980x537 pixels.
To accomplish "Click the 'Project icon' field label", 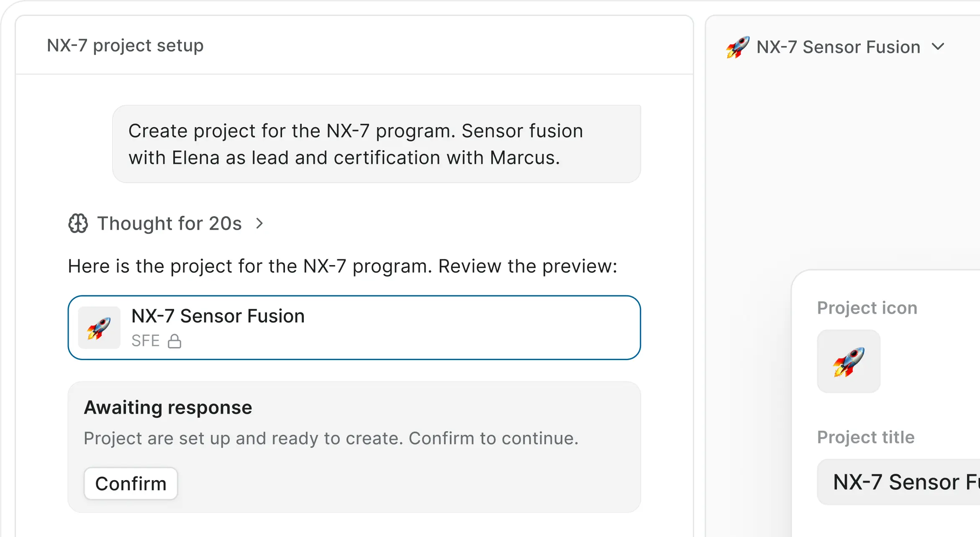I will click(867, 308).
